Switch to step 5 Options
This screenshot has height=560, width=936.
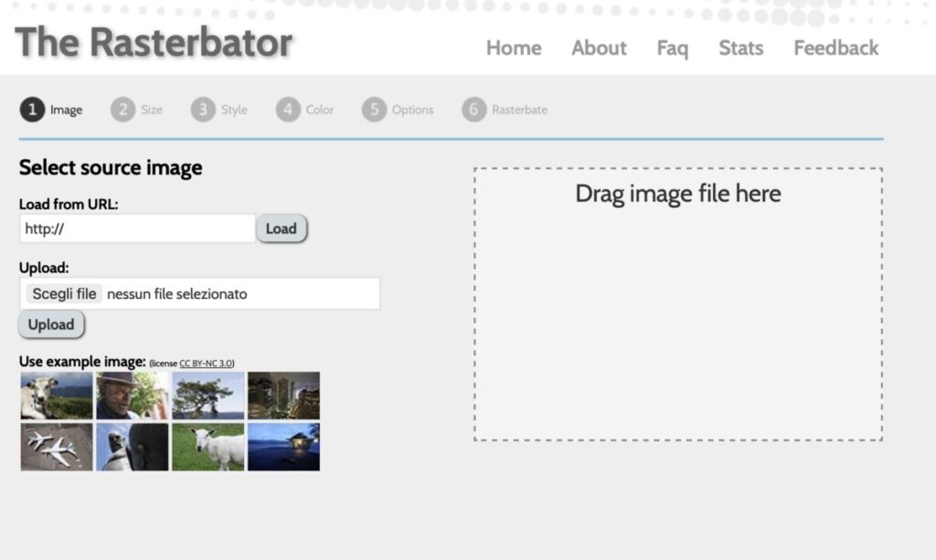[x=398, y=110]
